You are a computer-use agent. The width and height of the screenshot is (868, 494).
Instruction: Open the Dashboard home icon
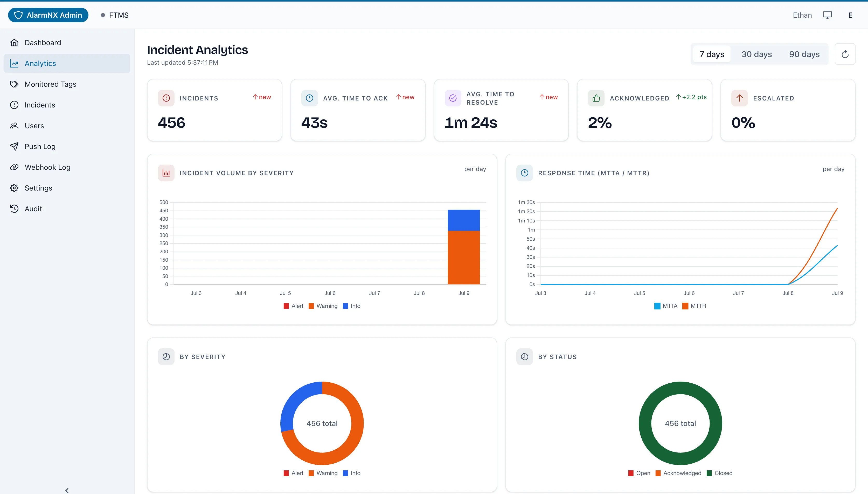[14, 43]
